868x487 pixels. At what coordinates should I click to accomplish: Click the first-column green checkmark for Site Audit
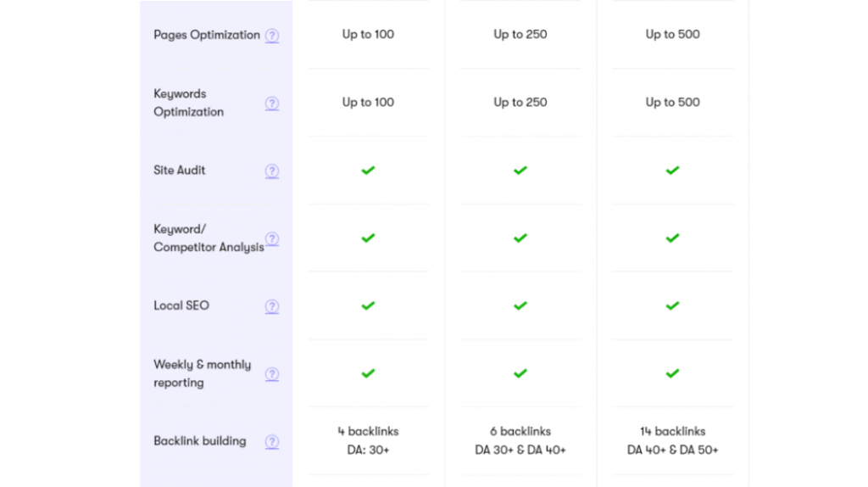click(368, 171)
